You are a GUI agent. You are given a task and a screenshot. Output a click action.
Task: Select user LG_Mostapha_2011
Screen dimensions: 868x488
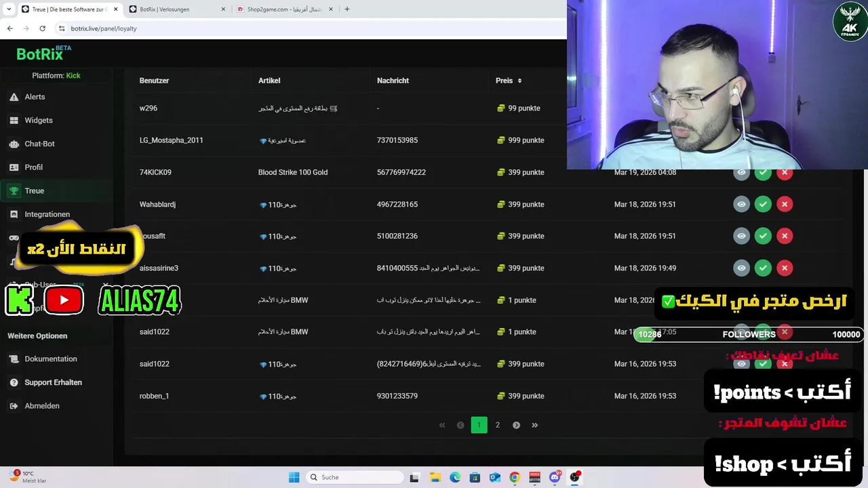coord(171,140)
